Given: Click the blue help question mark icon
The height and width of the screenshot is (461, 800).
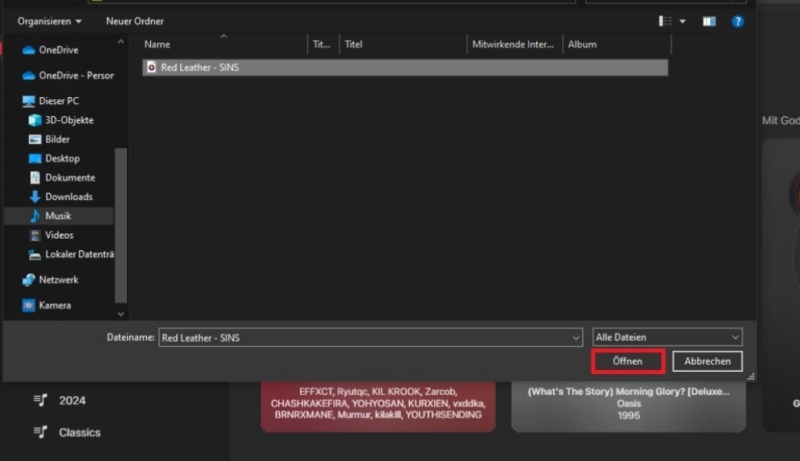Looking at the screenshot, I should point(737,21).
